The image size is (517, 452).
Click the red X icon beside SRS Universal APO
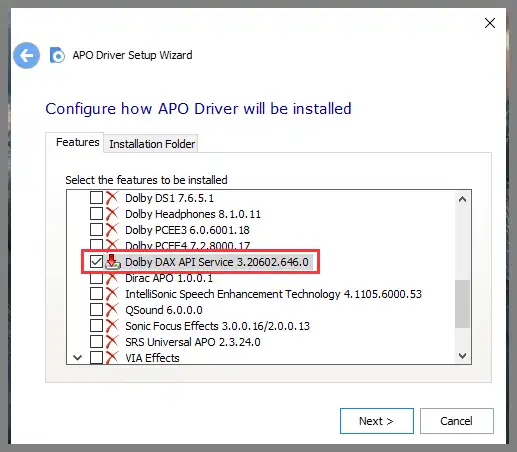[112, 342]
